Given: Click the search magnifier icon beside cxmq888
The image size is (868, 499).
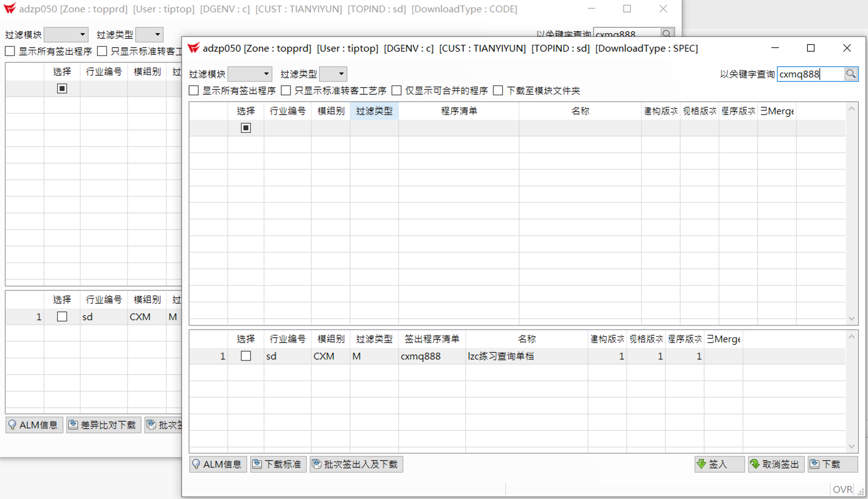Looking at the screenshot, I should [850, 74].
